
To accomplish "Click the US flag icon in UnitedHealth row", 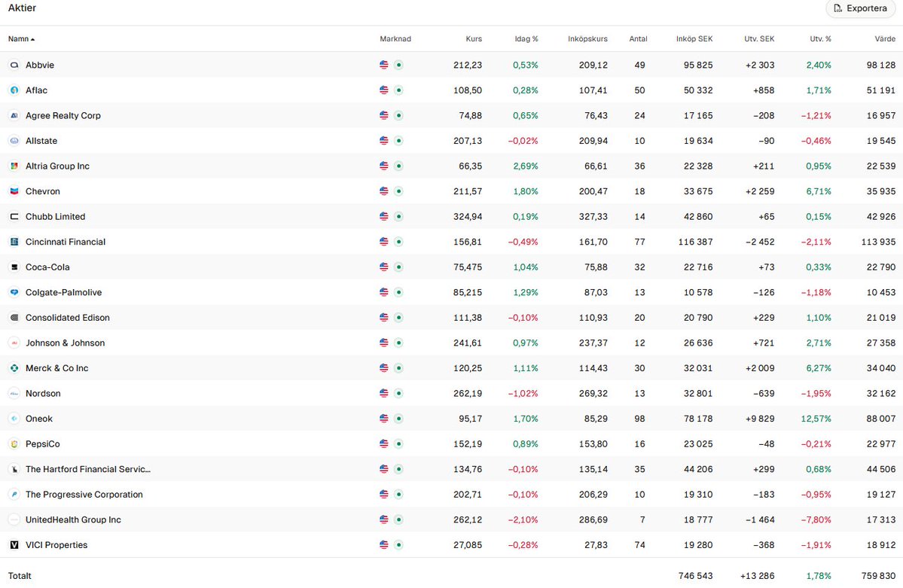I will pos(384,519).
